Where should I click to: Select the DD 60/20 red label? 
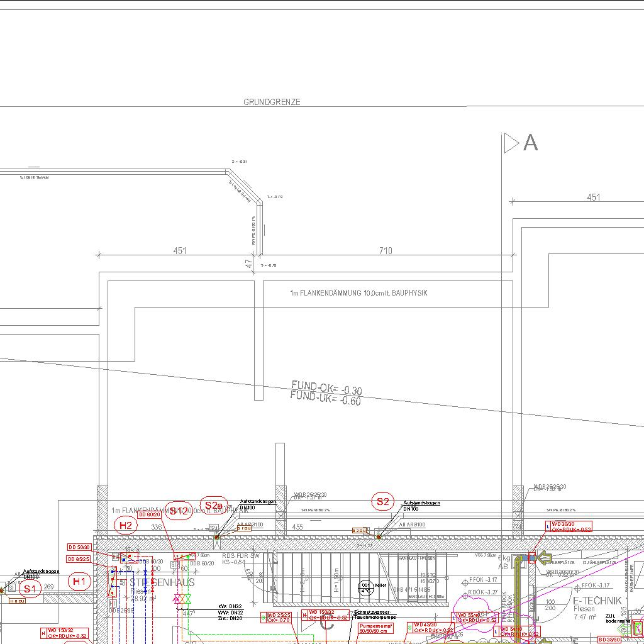[x=150, y=515]
